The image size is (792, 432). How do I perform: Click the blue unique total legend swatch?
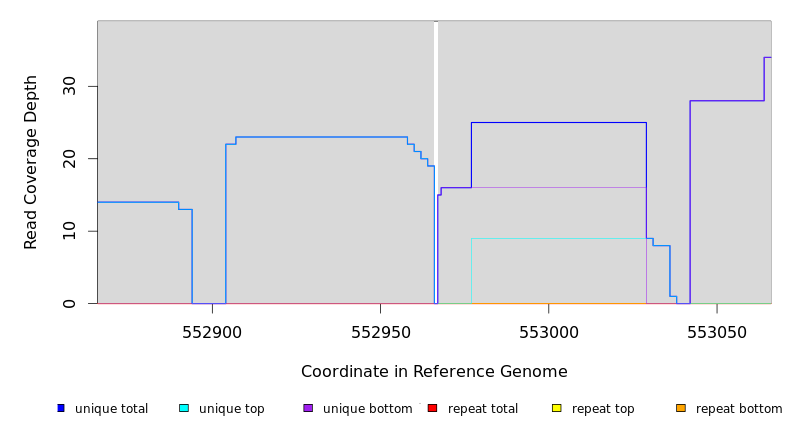click(61, 408)
